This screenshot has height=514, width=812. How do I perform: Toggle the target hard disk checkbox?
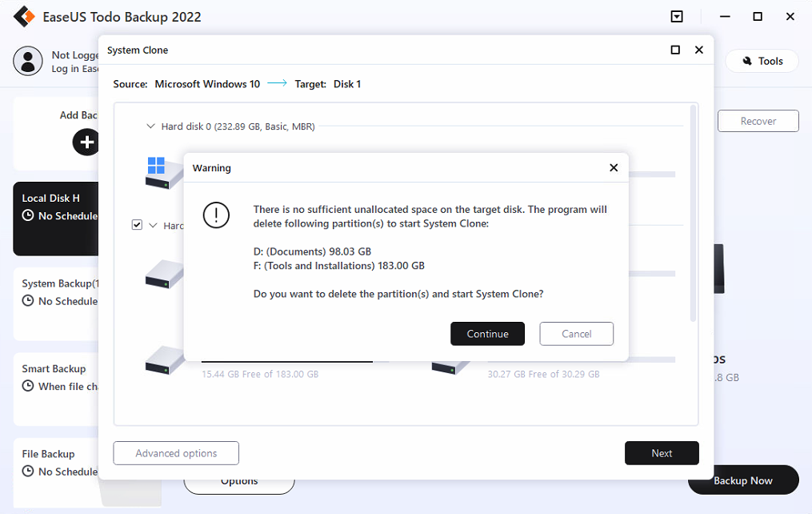pyautogui.click(x=137, y=225)
